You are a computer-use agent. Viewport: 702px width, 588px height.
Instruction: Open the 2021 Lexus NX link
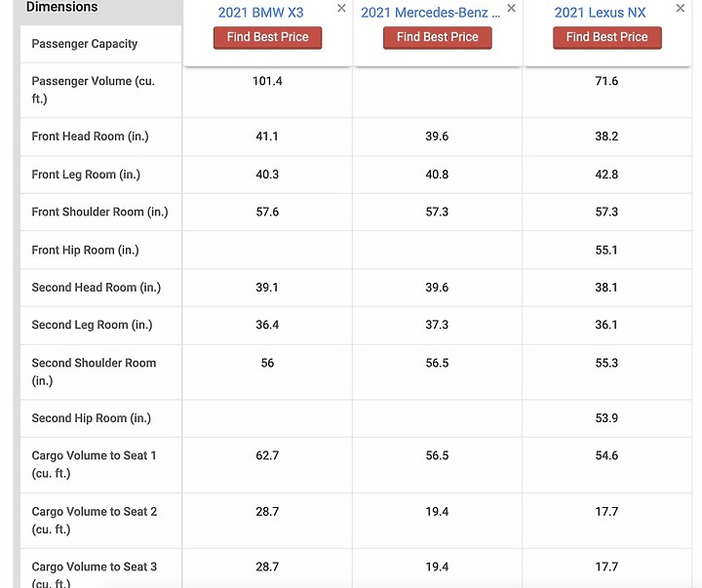600,13
